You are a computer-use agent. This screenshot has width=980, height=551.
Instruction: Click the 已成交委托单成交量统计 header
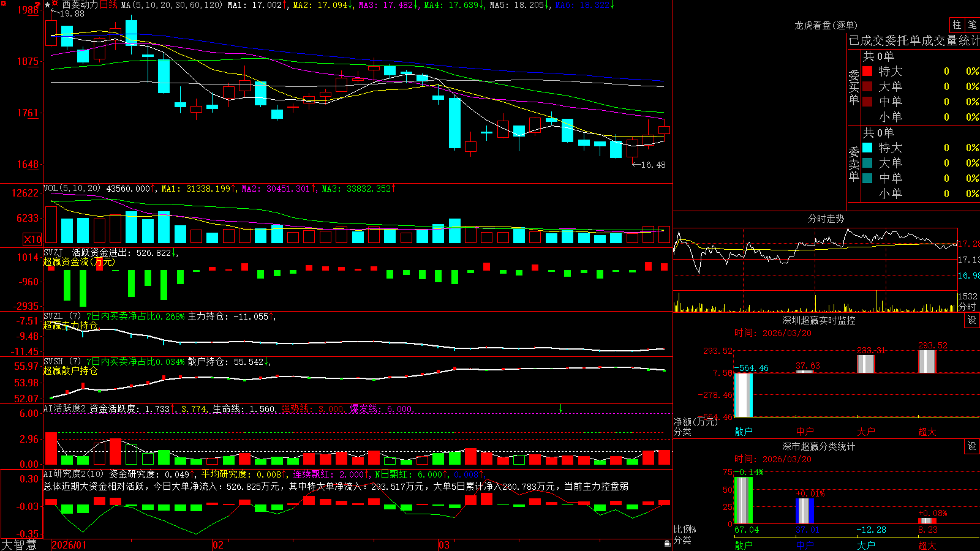click(914, 41)
